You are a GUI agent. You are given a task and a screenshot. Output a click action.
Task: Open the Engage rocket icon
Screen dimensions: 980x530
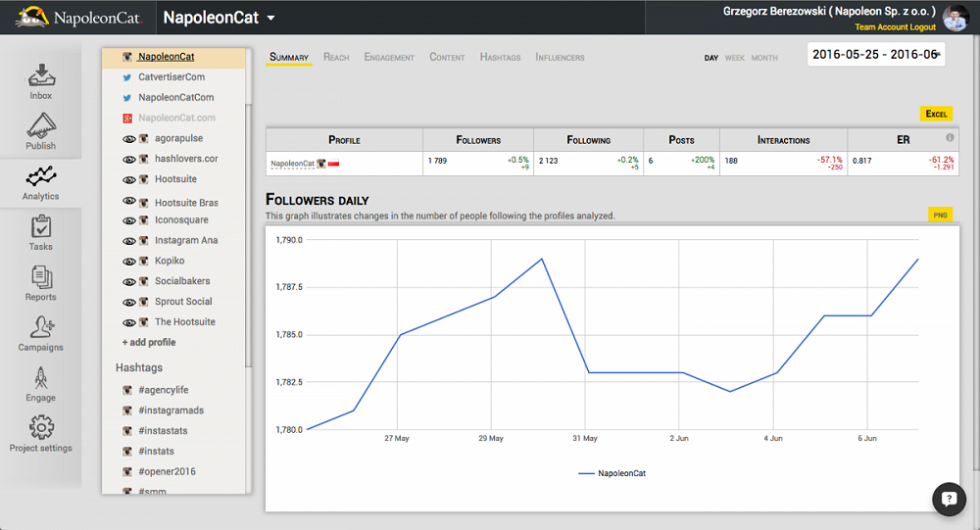[40, 377]
